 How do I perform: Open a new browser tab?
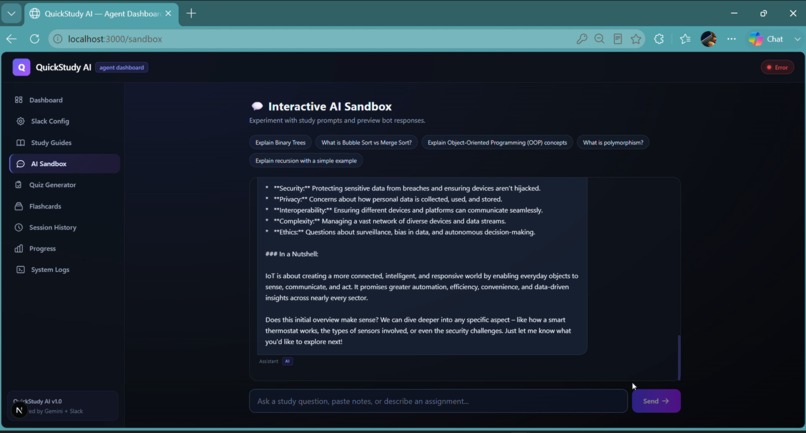(x=191, y=13)
